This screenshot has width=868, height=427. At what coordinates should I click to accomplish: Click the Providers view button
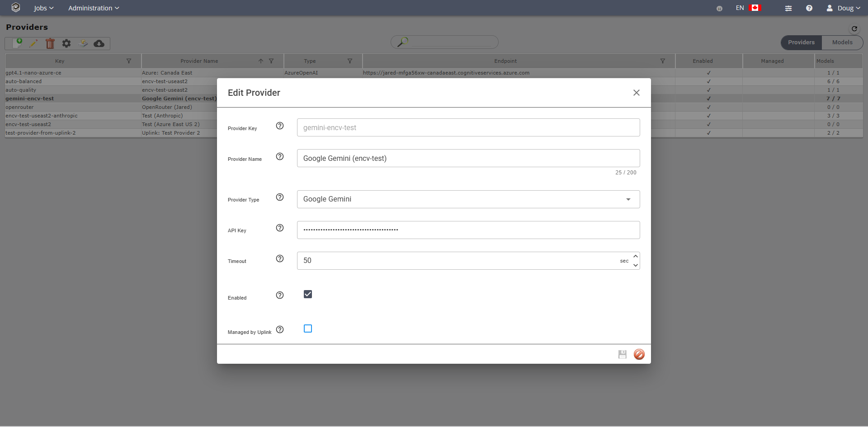801,42
